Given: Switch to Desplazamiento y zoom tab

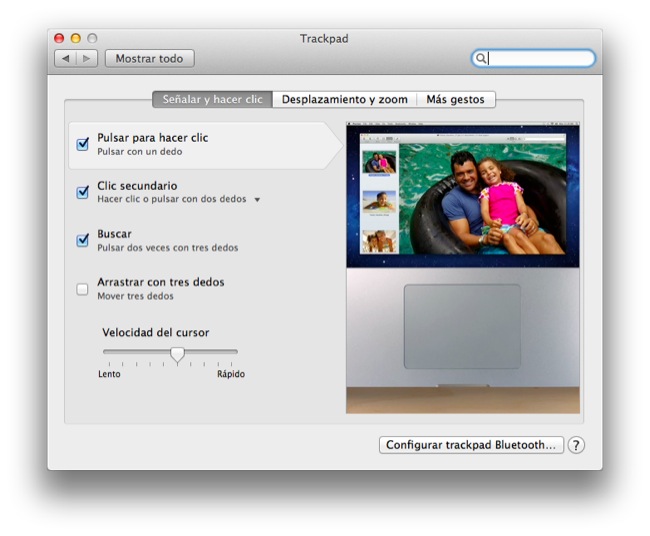Looking at the screenshot, I should point(344,100).
